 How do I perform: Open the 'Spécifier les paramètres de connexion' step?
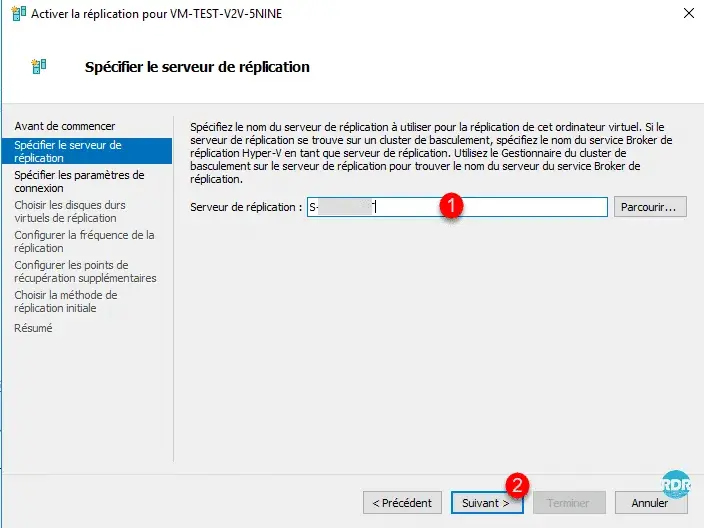point(79,181)
